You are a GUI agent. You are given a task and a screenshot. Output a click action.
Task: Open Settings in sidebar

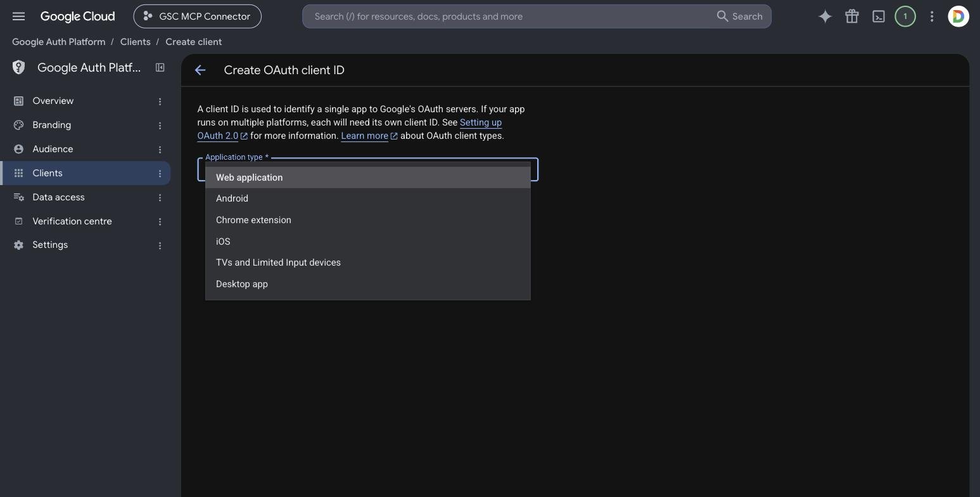pyautogui.click(x=50, y=245)
